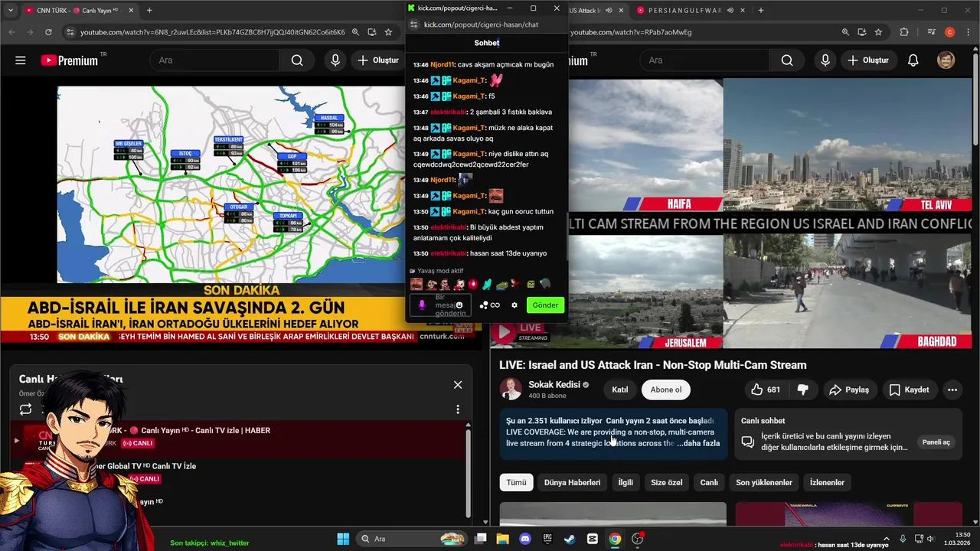Open tab search dropdown in left Chrome window
This screenshot has height=551, width=980.
point(10,10)
